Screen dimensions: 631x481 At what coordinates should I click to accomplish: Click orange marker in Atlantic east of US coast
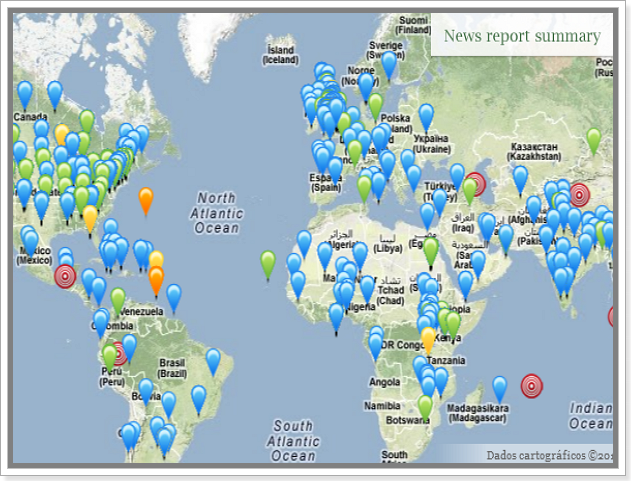tap(146, 201)
